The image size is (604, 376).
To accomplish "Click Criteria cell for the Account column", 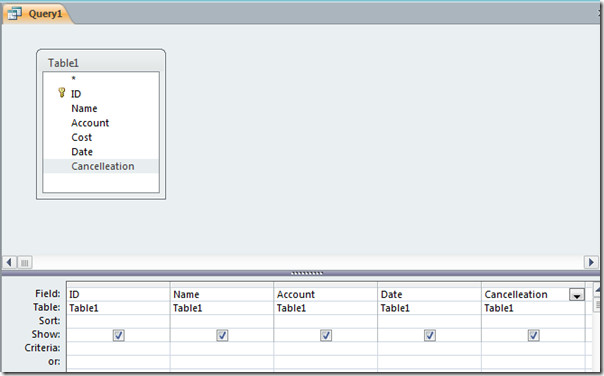I will (x=326, y=348).
